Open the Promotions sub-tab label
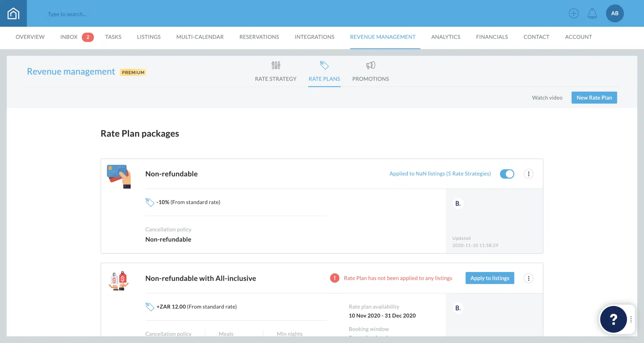 click(x=370, y=79)
